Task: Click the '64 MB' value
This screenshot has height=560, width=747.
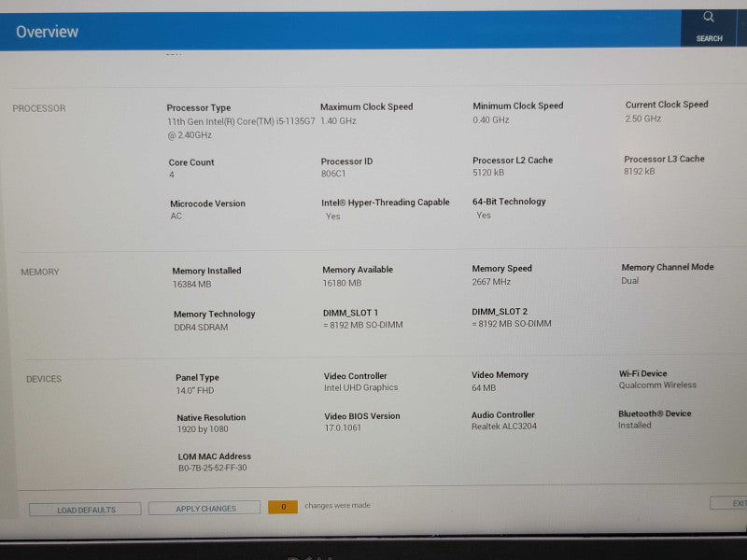Action: (484, 388)
